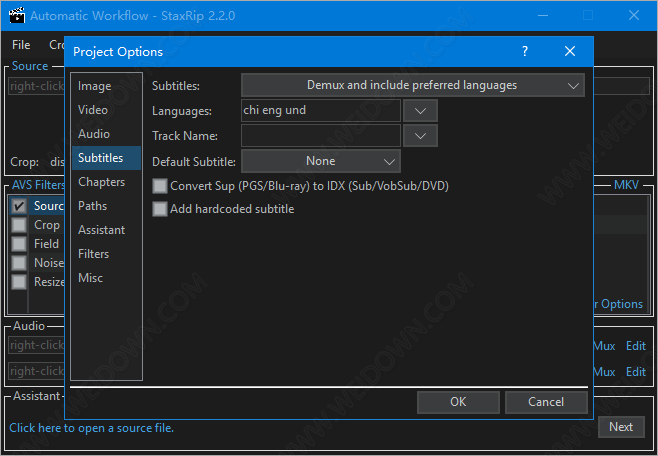Uncheck the Source filter checkbox
Screen dimensions: 658x456
coord(19,206)
